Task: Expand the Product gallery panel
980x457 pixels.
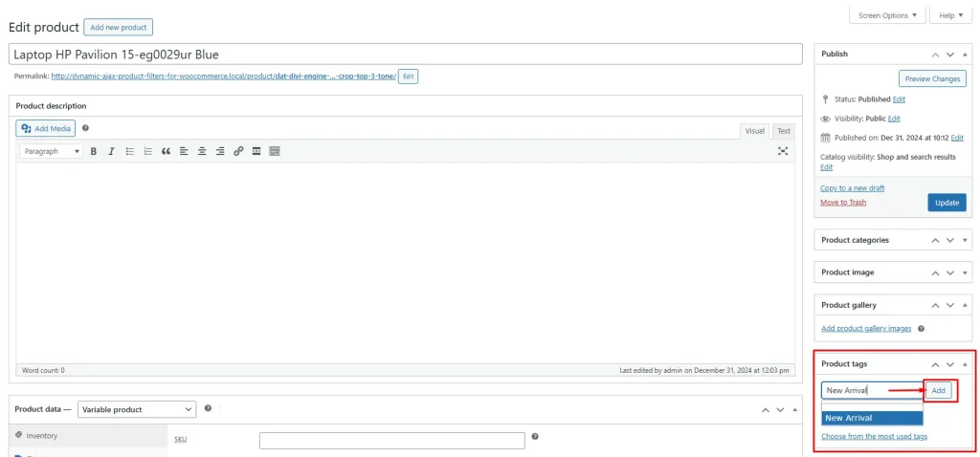Action: coord(965,305)
